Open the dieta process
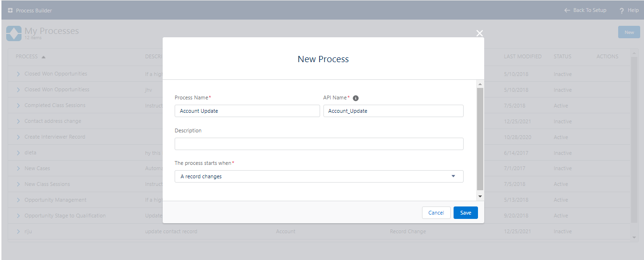Image resolution: width=644 pixels, height=260 pixels. (x=30, y=152)
